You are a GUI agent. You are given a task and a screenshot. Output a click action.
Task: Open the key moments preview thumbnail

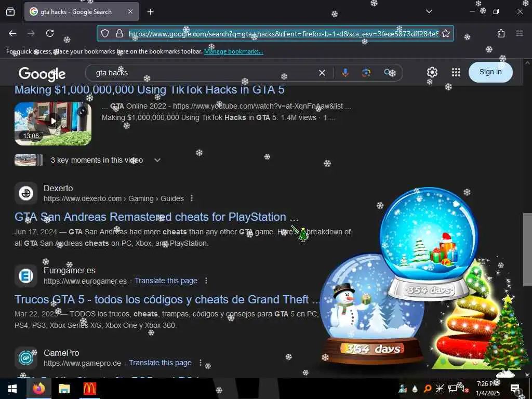(x=29, y=160)
